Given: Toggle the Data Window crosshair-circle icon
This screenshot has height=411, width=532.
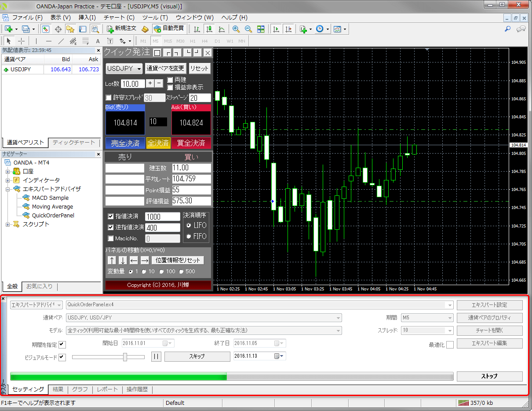Looking at the screenshot, I should click(x=58, y=29).
